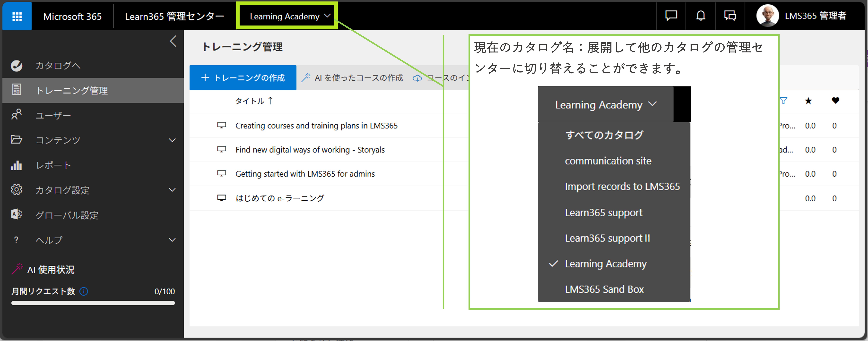
Task: Select トレーニング管理 in the sidebar
Action: point(93,91)
